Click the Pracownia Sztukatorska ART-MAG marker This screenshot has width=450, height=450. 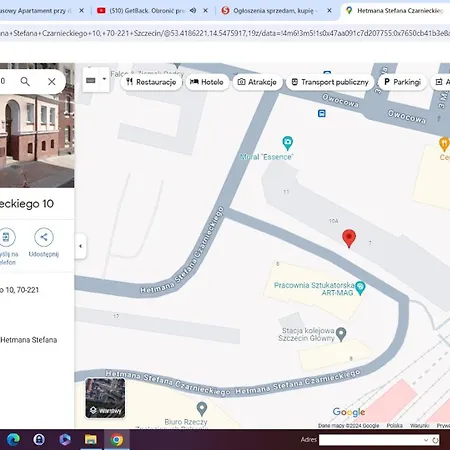(360, 288)
